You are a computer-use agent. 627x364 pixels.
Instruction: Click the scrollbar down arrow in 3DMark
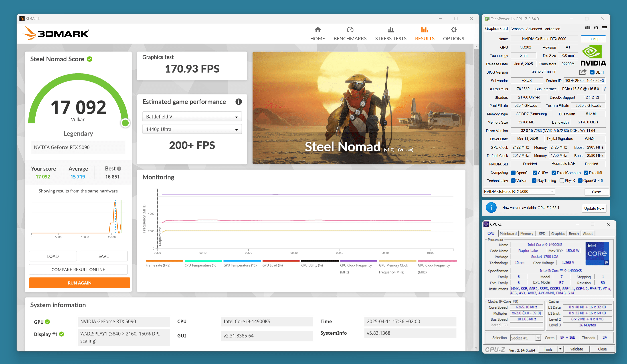(476, 348)
